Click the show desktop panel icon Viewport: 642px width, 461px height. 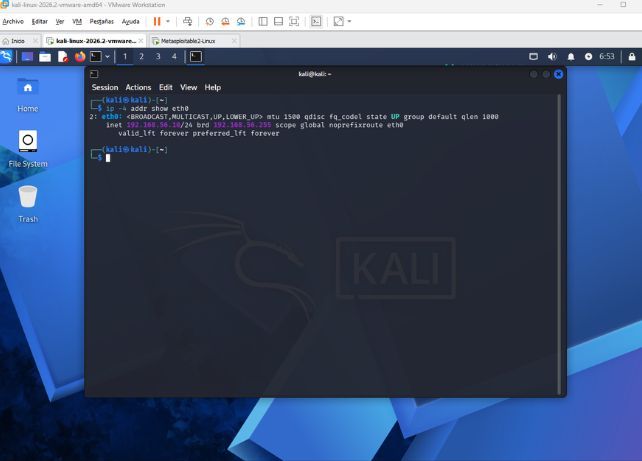point(27,56)
